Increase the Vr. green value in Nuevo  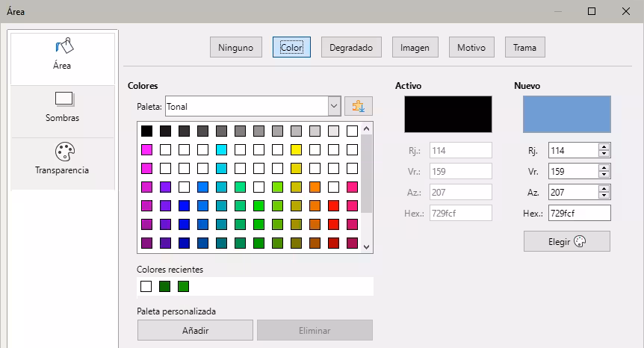(604, 168)
